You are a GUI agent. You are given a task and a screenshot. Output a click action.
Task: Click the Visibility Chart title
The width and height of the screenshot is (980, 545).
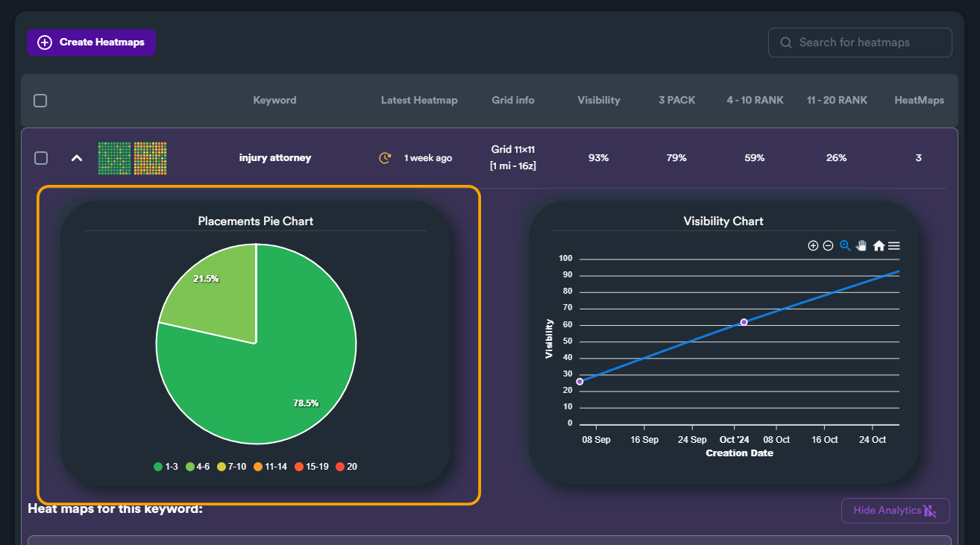click(x=723, y=221)
